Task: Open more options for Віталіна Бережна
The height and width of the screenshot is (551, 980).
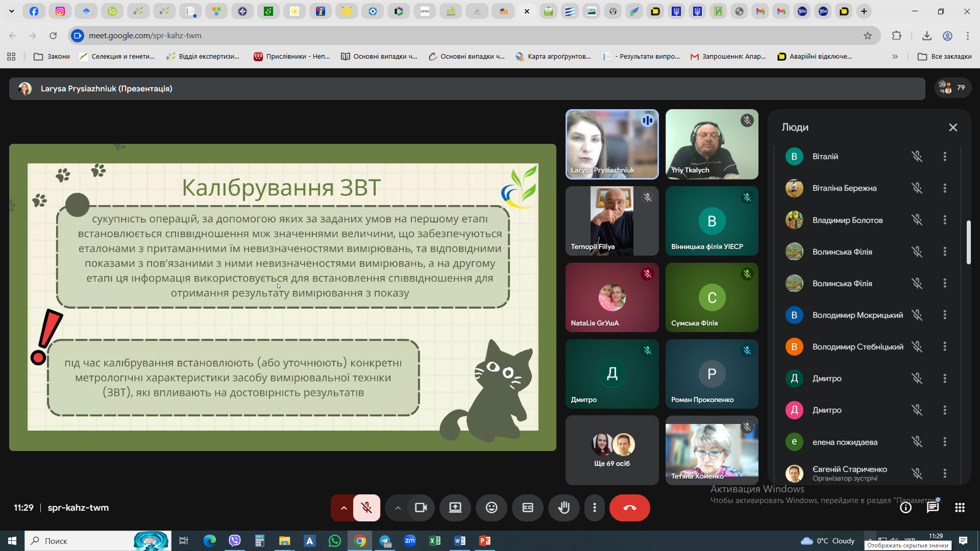Action: click(x=945, y=188)
